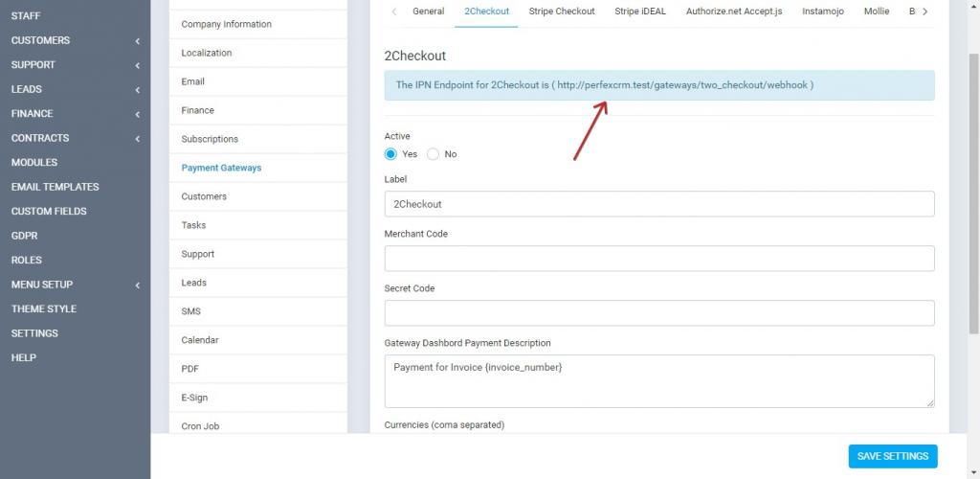Click the Save Settings button

[892, 456]
